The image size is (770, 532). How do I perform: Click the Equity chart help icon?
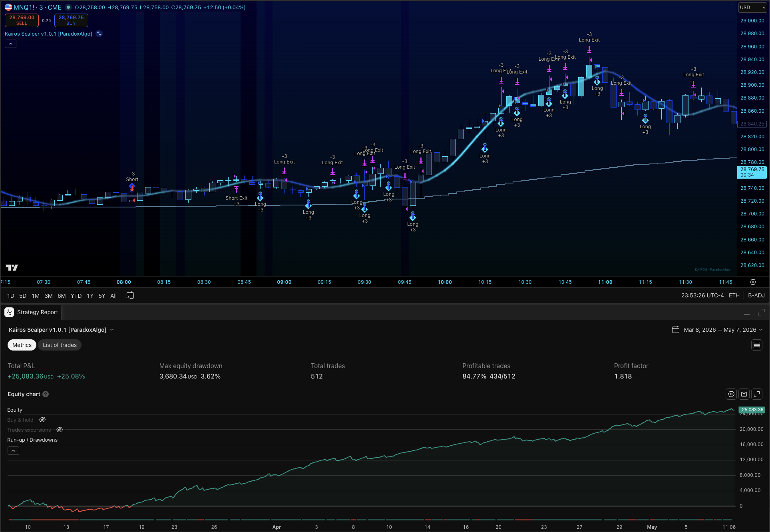coord(46,394)
